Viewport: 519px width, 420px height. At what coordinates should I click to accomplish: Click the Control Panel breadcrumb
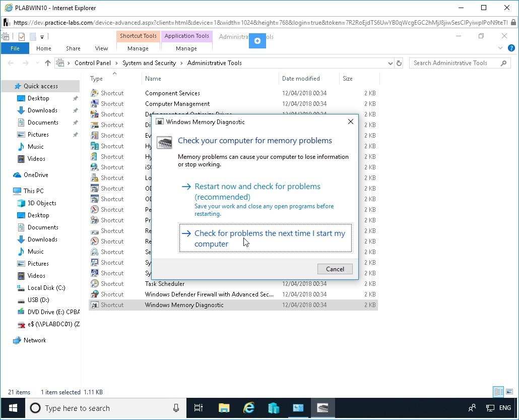click(x=93, y=63)
